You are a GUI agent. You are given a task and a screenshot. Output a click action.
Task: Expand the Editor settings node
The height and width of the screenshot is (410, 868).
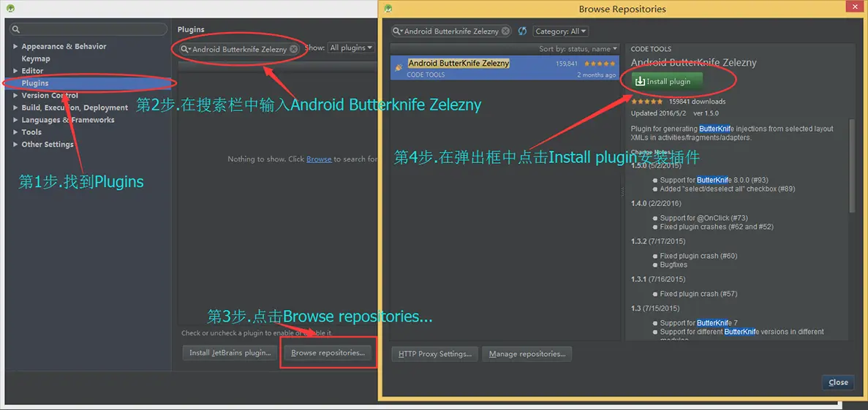pyautogui.click(x=15, y=71)
